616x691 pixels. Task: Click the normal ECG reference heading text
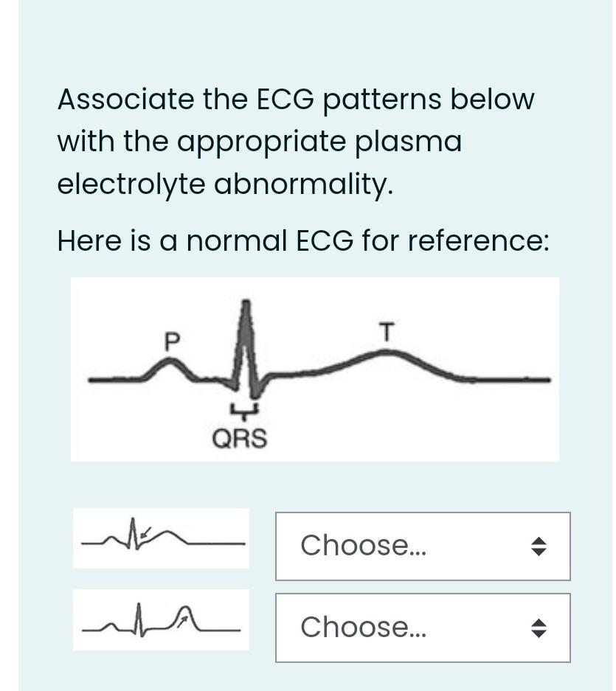302,240
